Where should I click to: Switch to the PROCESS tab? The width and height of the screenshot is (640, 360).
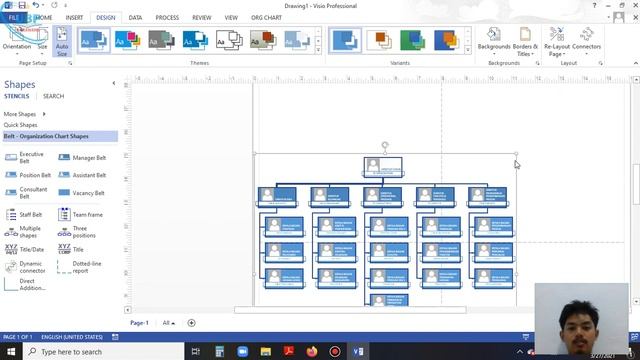[x=167, y=18]
